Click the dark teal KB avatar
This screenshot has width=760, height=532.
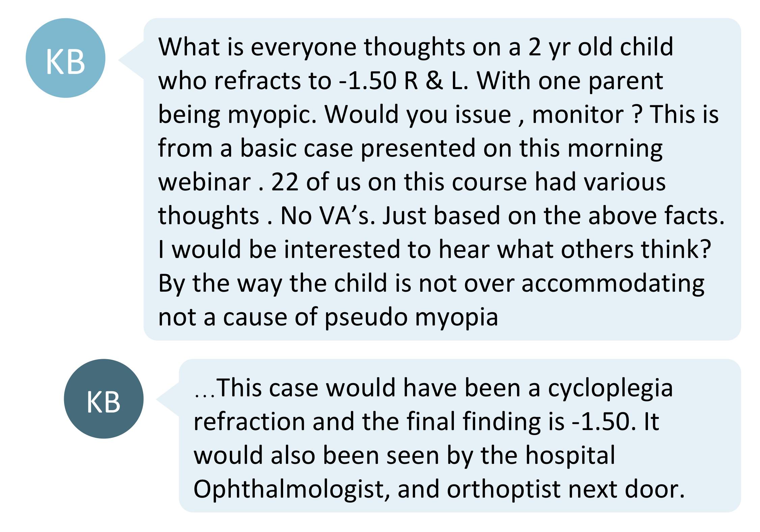104,399
